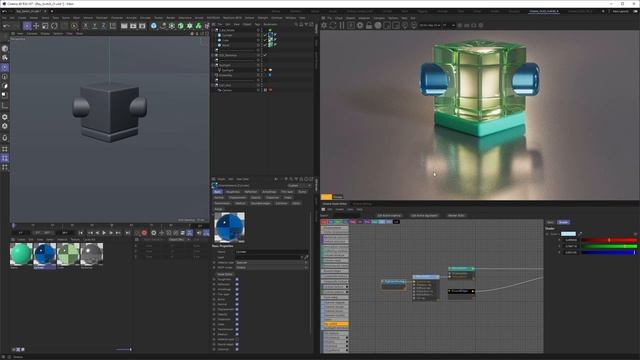Toggle the Roughness channel checkbox
640x360 pixels.
coord(237,280)
